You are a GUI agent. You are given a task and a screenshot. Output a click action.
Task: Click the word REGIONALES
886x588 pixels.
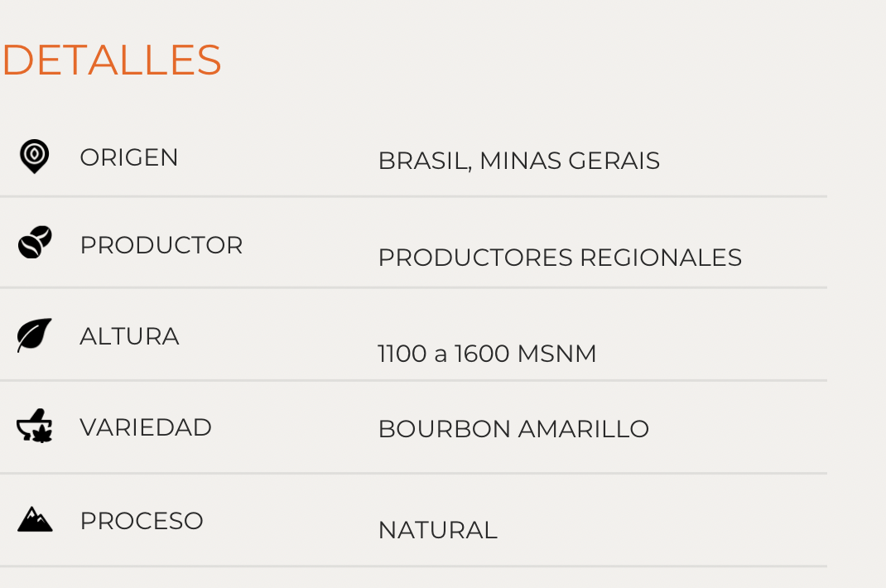point(661,258)
